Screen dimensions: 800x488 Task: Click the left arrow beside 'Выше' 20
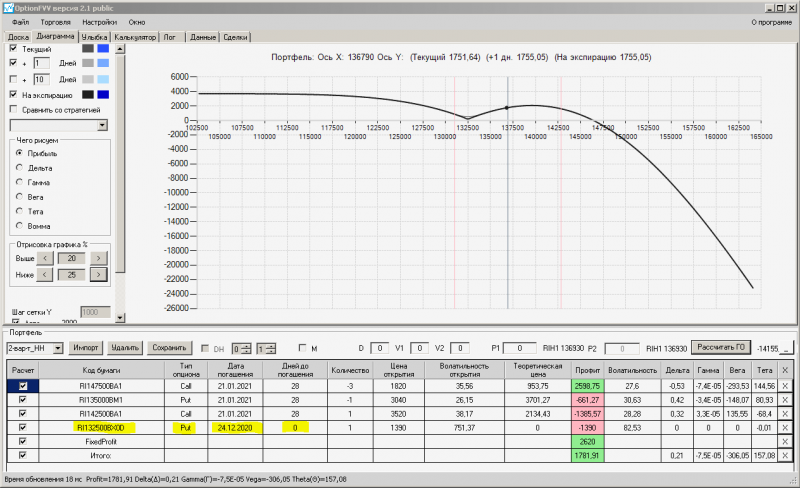point(44,258)
